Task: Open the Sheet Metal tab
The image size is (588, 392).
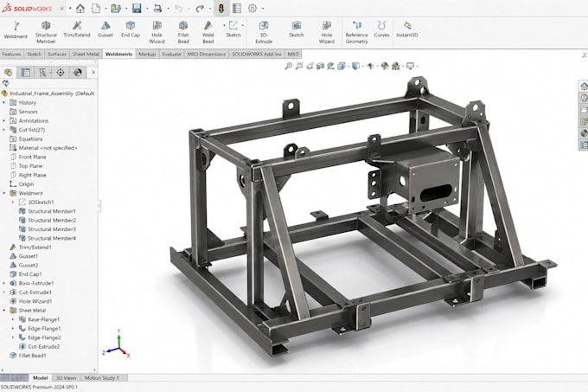Action: pos(86,54)
